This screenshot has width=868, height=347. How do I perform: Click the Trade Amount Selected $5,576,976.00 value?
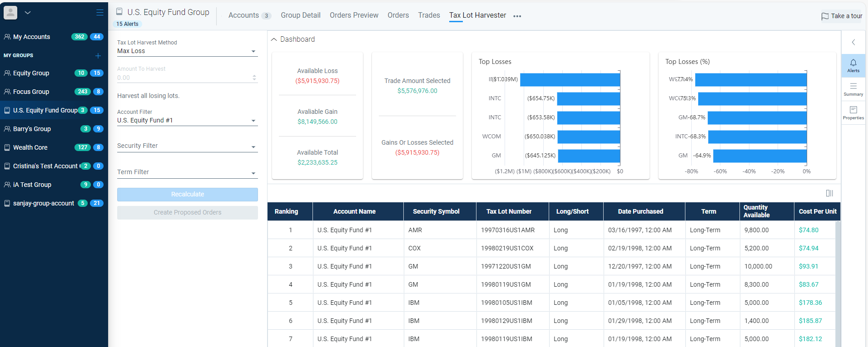pos(417,91)
